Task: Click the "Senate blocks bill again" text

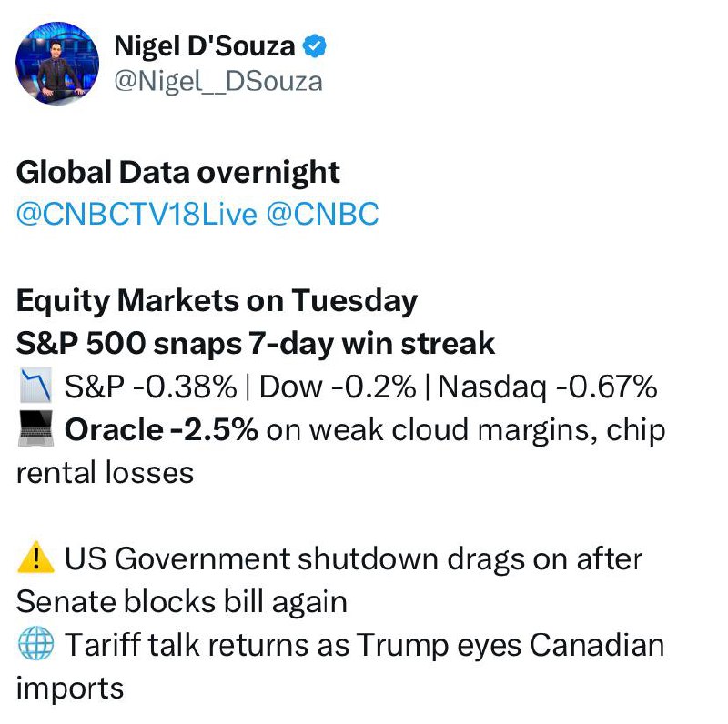Action: 182,602
